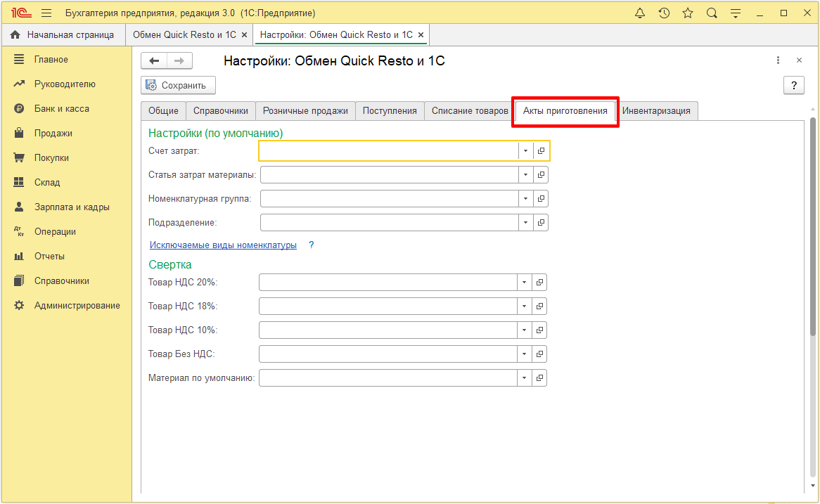This screenshot has height=504, width=820.
Task: Click Сохранить button
Action: point(179,85)
